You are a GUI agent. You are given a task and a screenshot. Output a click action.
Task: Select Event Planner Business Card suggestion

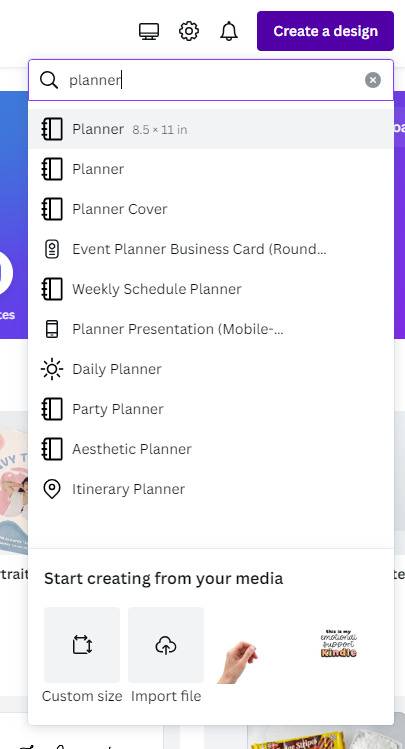tap(211, 249)
